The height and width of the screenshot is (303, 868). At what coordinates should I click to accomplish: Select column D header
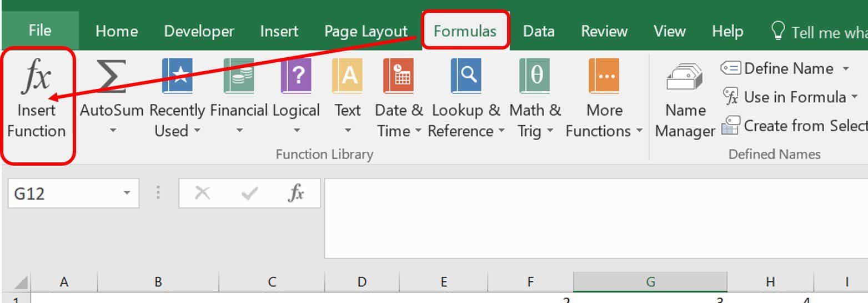(x=362, y=282)
